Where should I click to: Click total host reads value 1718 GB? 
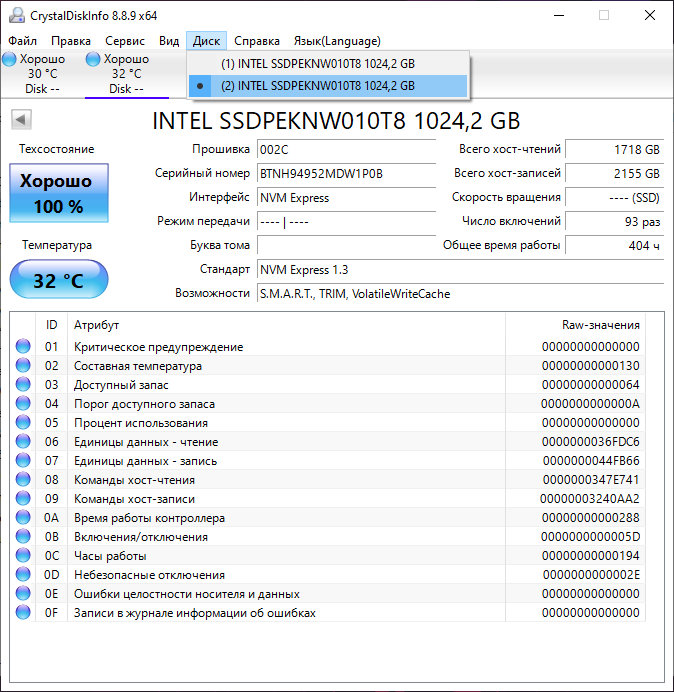pos(614,150)
